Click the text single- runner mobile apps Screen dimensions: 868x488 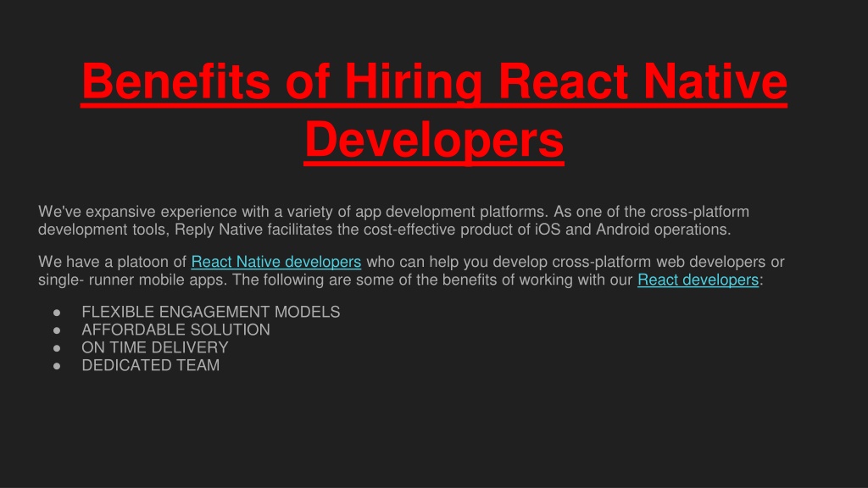click(132, 280)
